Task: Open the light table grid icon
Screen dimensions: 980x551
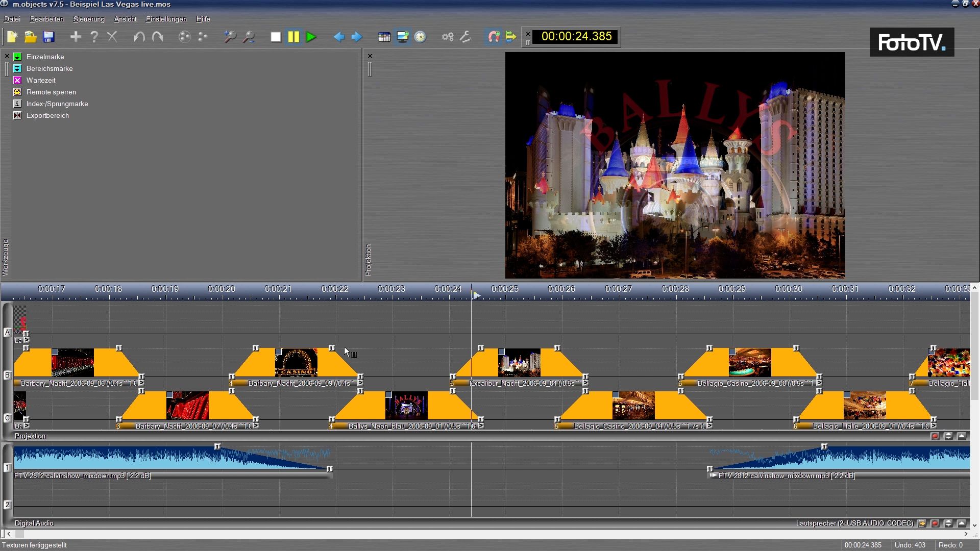Action: pos(384,37)
